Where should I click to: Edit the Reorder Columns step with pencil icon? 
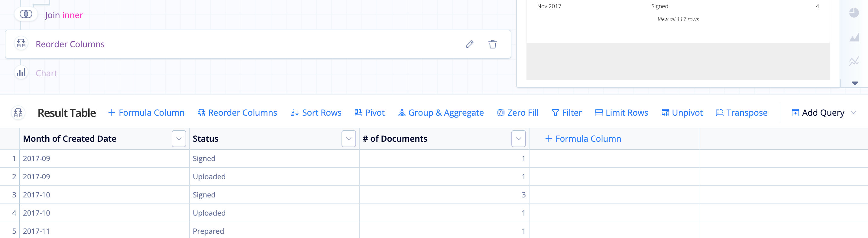pyautogui.click(x=469, y=44)
